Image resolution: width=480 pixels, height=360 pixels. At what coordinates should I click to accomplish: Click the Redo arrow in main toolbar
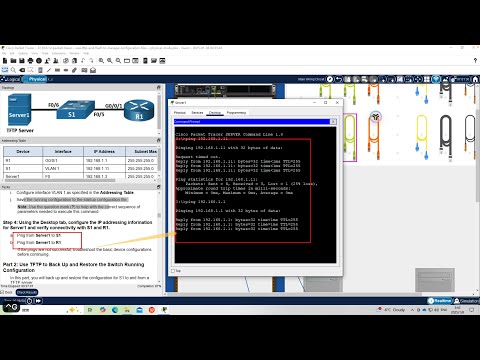coord(91,61)
